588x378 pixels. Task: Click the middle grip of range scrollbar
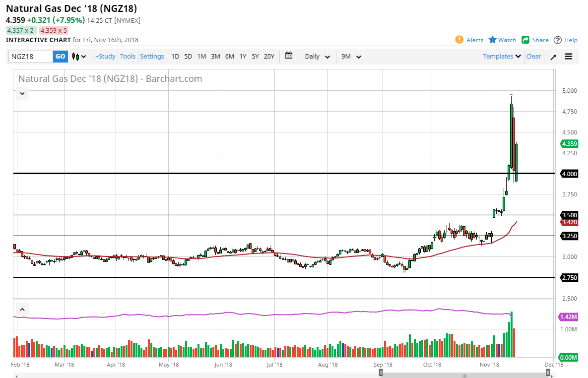coord(464,376)
